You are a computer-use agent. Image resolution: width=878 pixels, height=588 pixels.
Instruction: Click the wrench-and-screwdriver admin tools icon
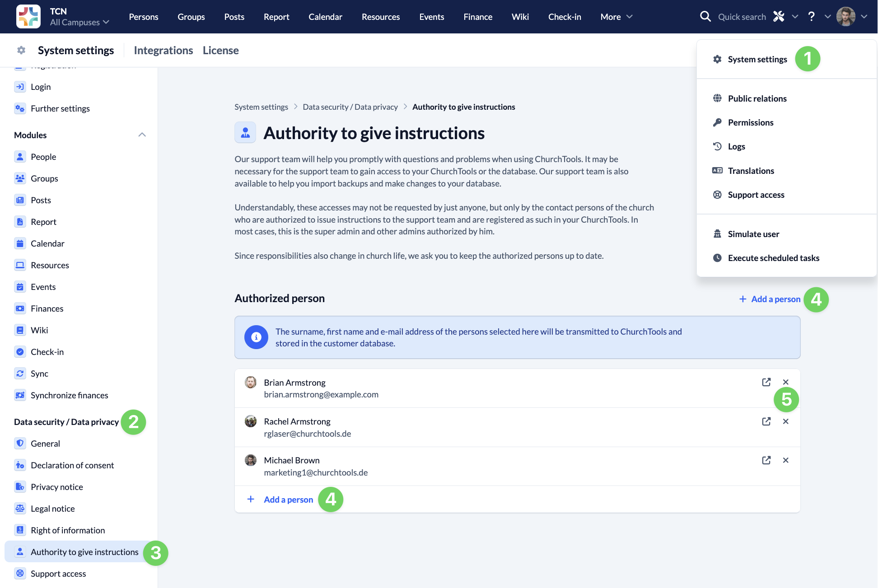(779, 17)
